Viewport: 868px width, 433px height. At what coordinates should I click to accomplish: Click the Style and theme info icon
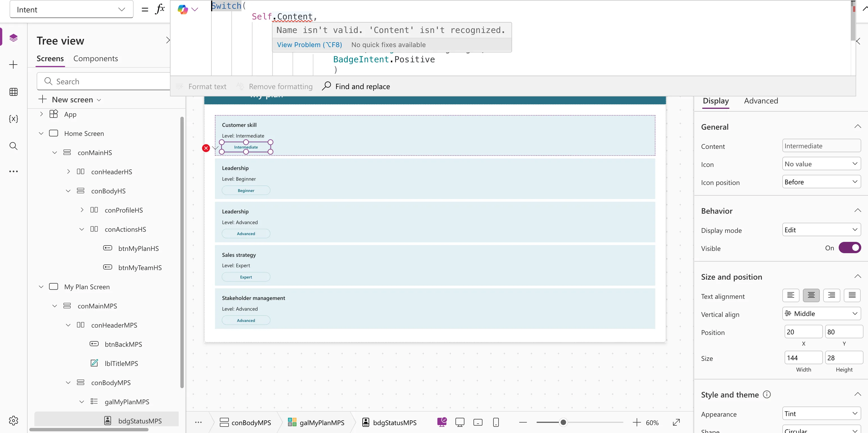point(767,394)
